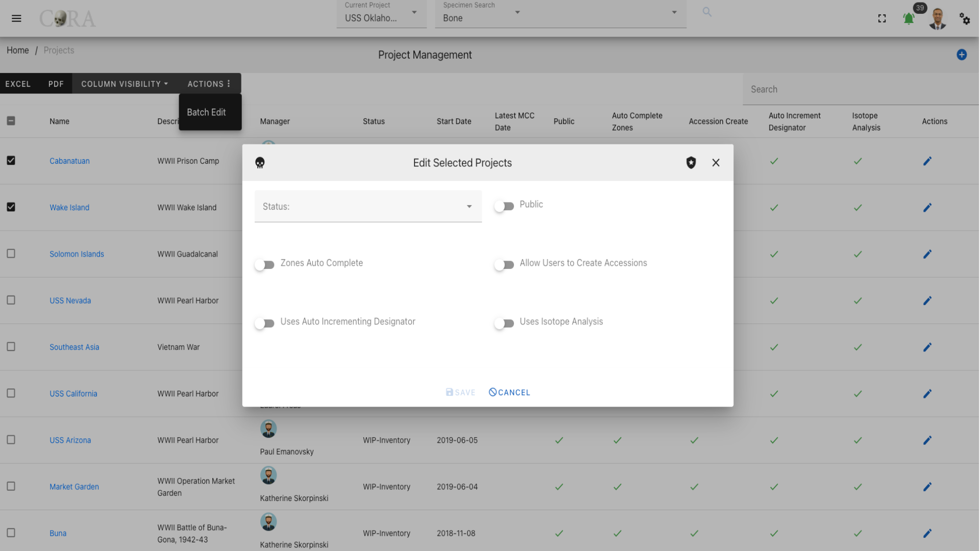Click the skull icon in dialog header
Screen dimensions: 980x551
tap(260, 163)
